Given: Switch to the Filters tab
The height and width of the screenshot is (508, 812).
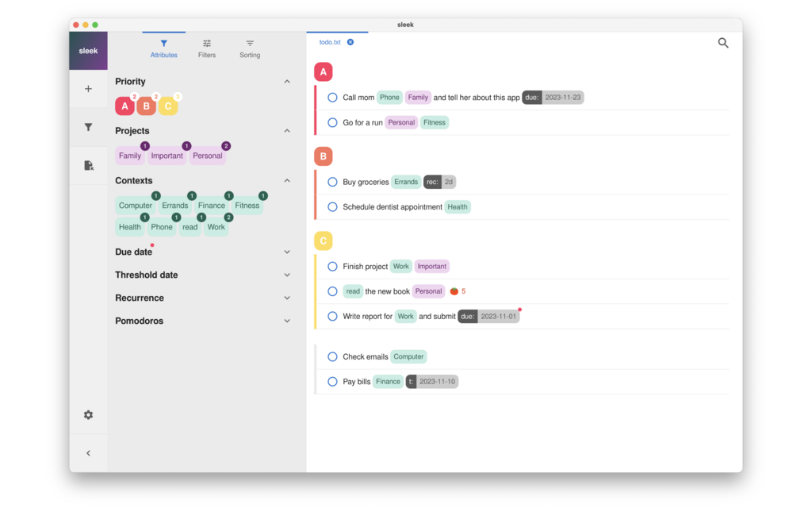Looking at the screenshot, I should [207, 48].
